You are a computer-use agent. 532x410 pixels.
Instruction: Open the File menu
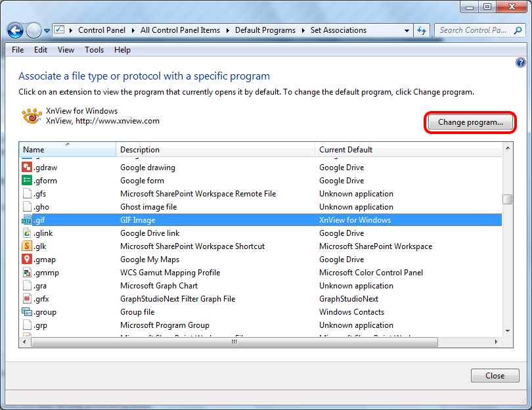[18, 50]
